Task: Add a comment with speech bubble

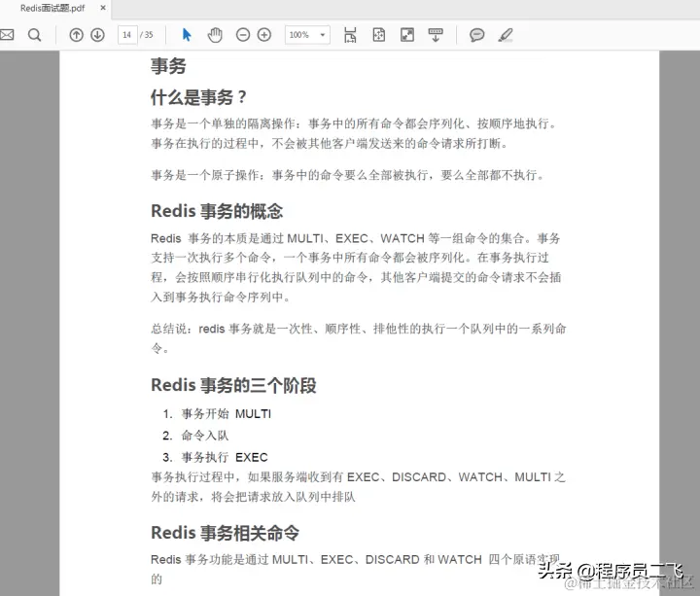Action: coord(476,35)
